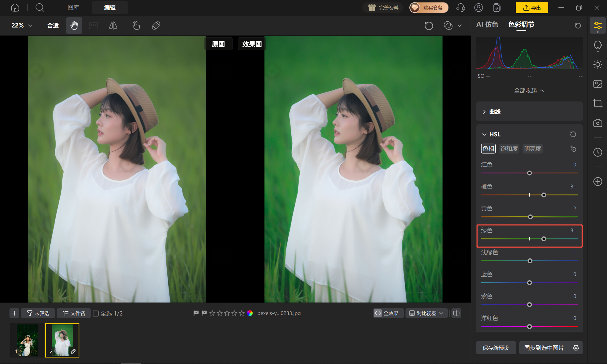Toggle the split compare view icon
This screenshot has width=607, height=364.
pyautogui.click(x=456, y=313)
